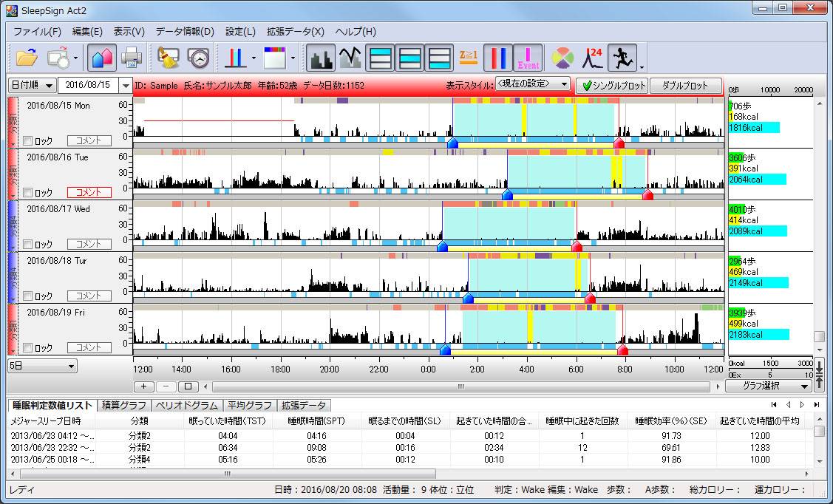833x504 pixels.
Task: Open the 日付順 sort dropdown
Action: [32, 86]
